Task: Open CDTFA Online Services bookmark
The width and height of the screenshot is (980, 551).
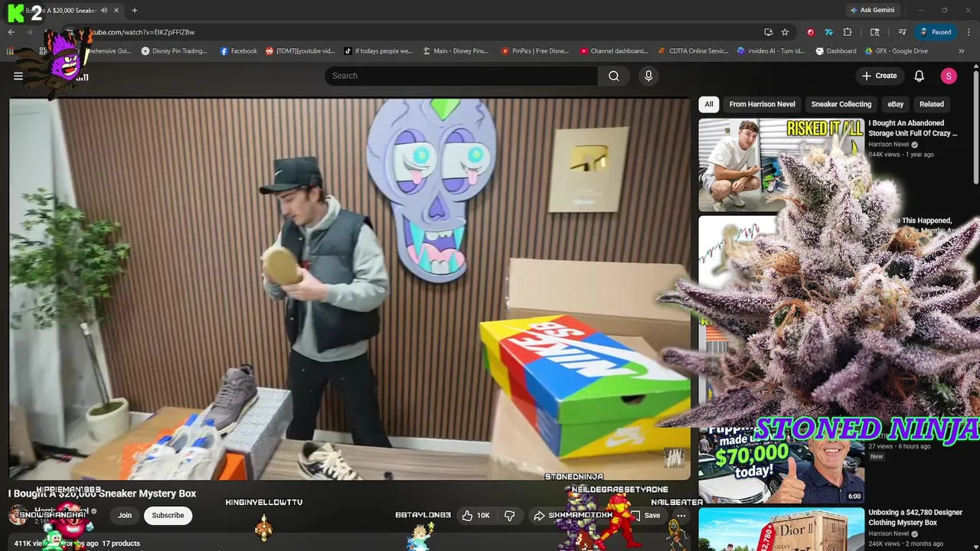Action: coord(694,51)
